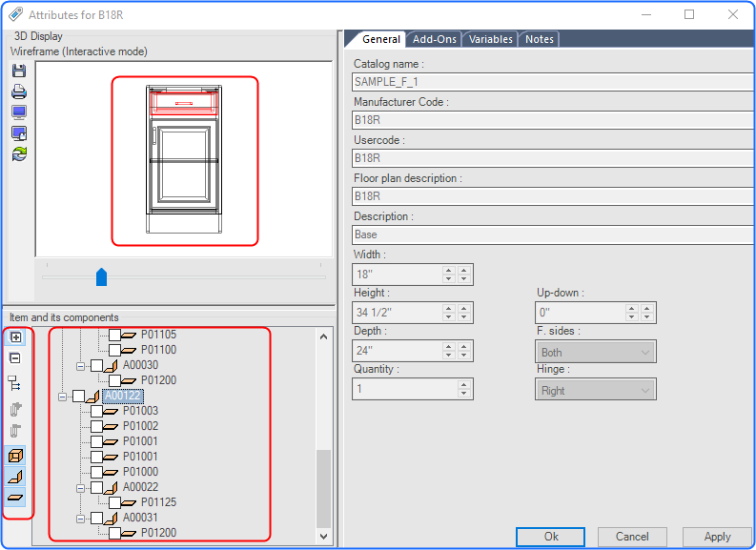Viewport: 756px width, 550px height.
Task: Collapse the A00031 tree node
Action: pos(80,519)
